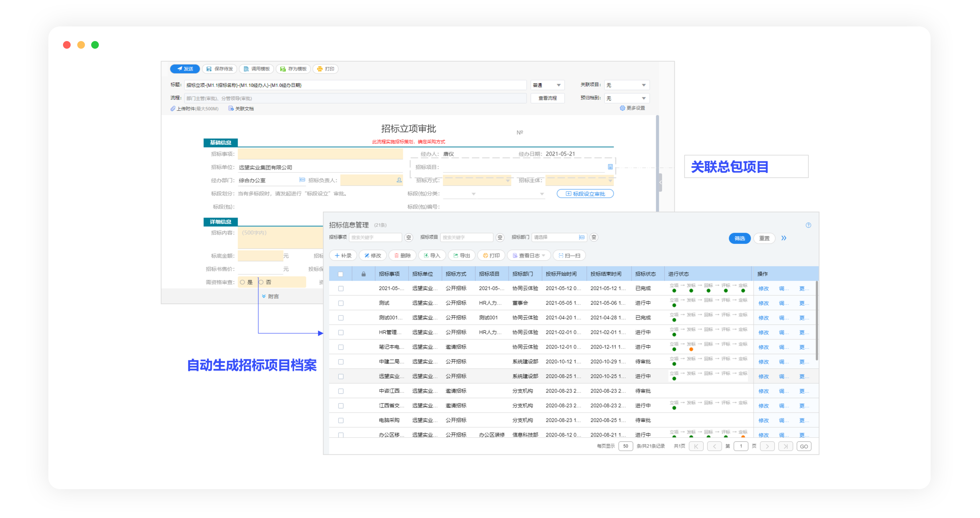This screenshot has width=980, height=518.
Task: Open the help question mark icon
Action: click(808, 225)
